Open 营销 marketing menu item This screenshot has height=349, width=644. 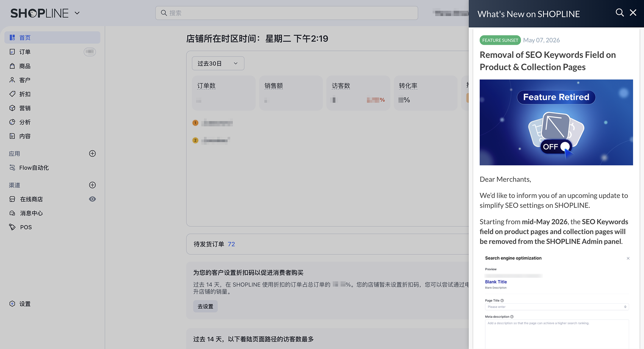[52, 108]
